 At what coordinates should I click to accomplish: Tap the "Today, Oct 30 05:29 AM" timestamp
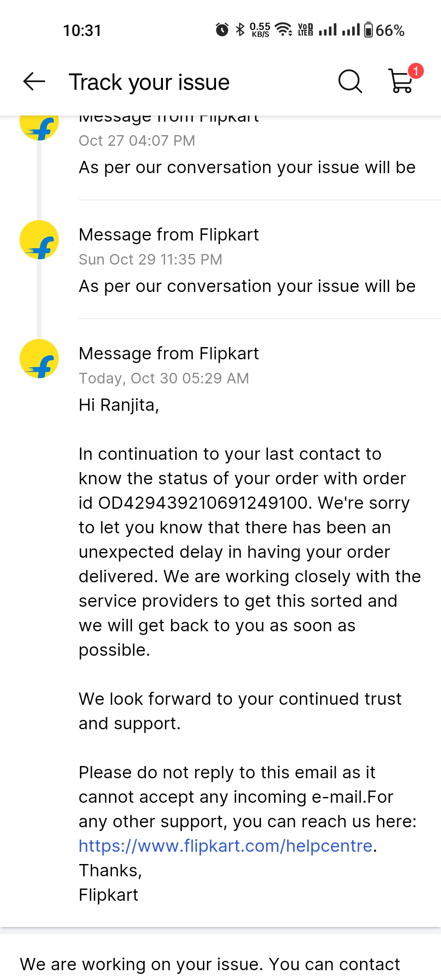(164, 378)
